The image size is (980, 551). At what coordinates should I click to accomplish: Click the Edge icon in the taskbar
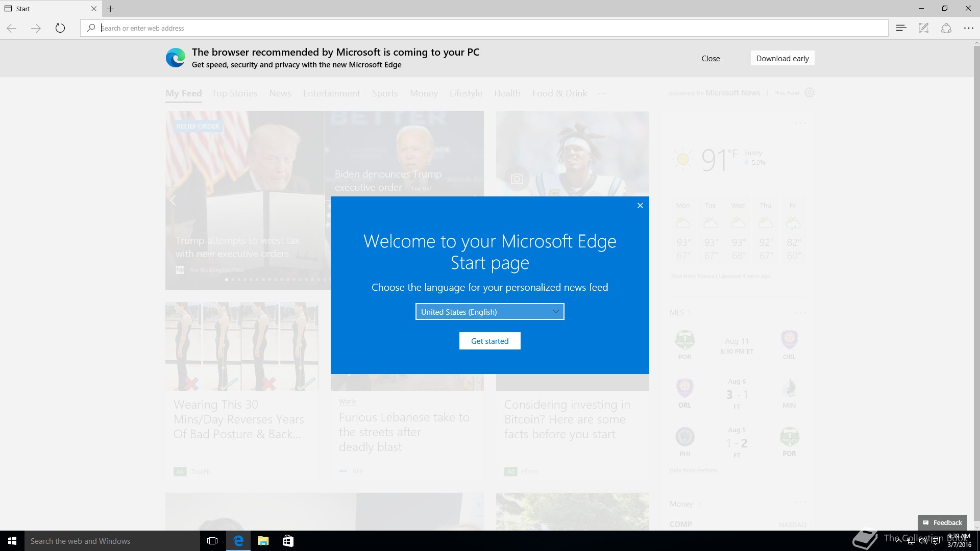click(x=238, y=541)
